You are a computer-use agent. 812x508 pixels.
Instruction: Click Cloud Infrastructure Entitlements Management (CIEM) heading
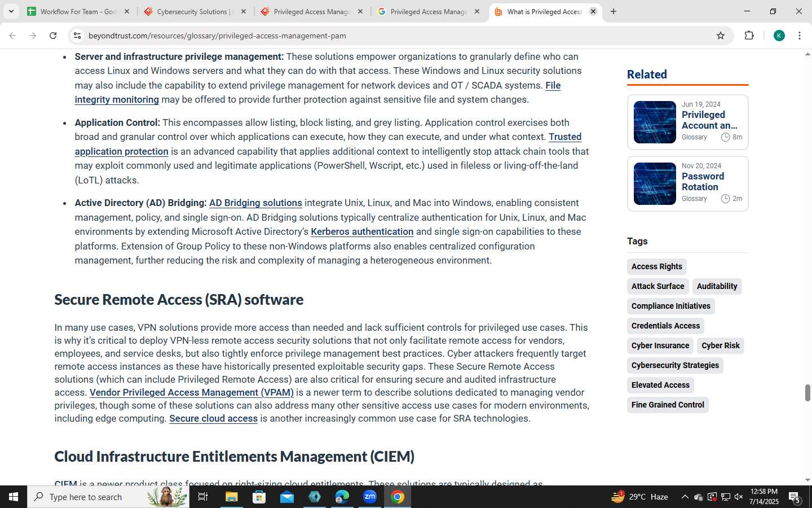[234, 456]
